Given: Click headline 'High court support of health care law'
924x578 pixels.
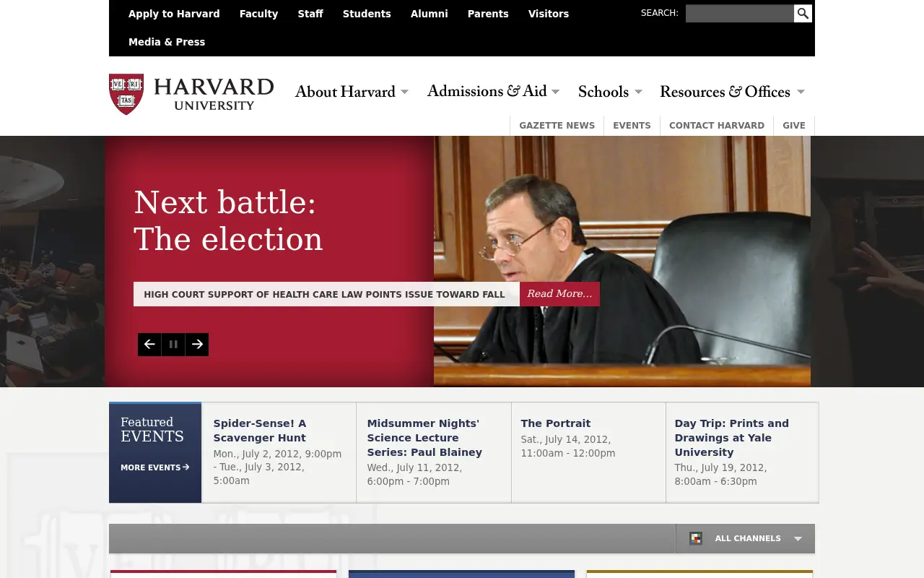Looking at the screenshot, I should (x=324, y=294).
